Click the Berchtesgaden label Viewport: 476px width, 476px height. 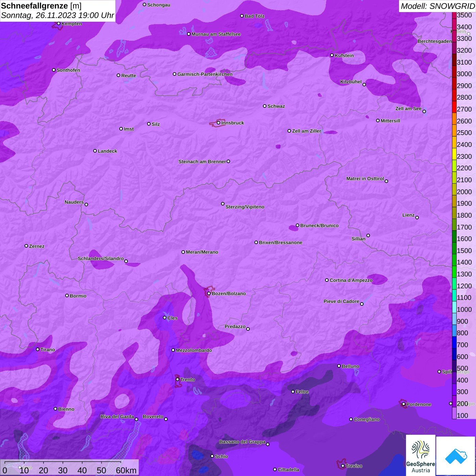435,41
